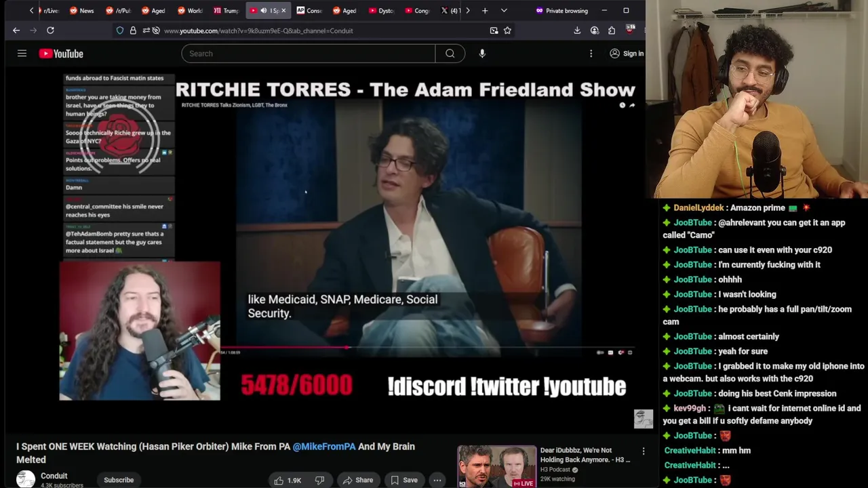
Task: Click the Private browsing indicator
Action: pyautogui.click(x=561, y=11)
